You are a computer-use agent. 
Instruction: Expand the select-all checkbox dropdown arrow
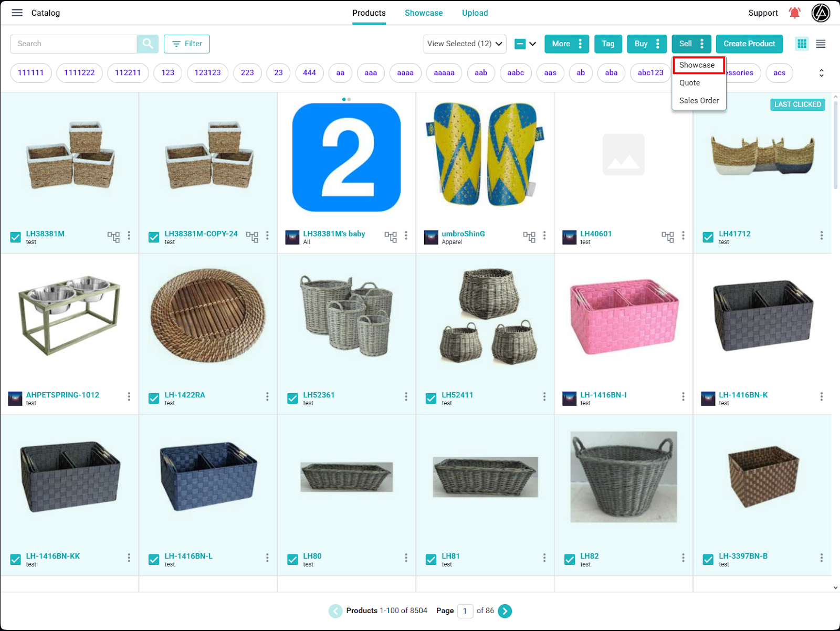[533, 44]
